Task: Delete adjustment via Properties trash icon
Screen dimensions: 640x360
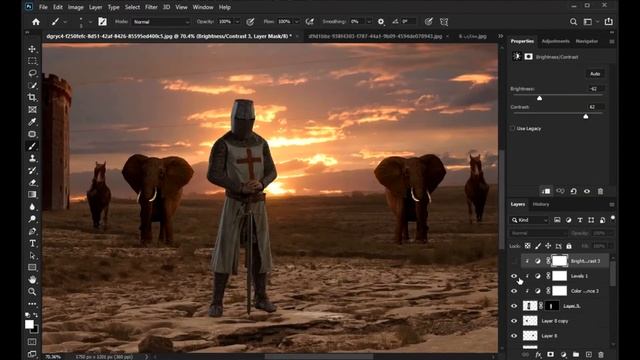Action: [600, 191]
